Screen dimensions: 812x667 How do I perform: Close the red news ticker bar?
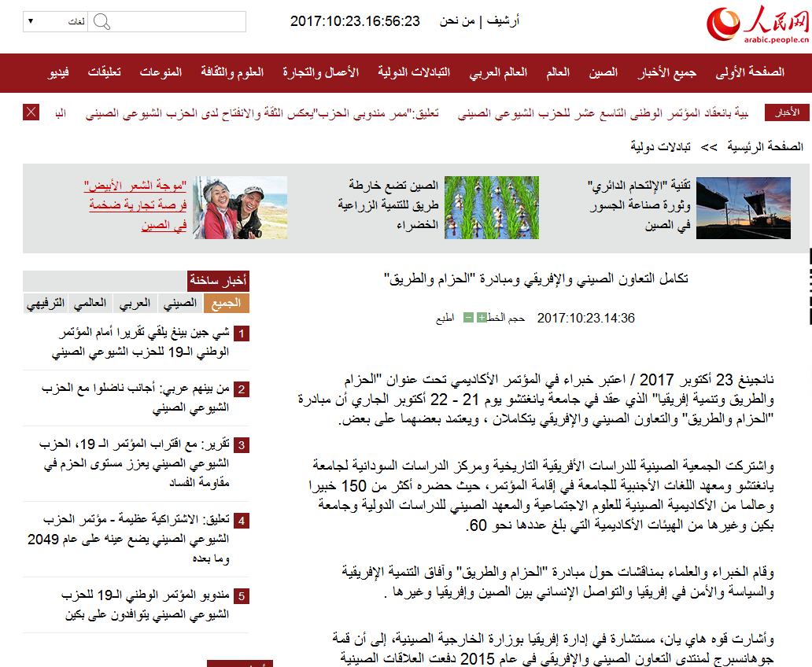tap(31, 112)
